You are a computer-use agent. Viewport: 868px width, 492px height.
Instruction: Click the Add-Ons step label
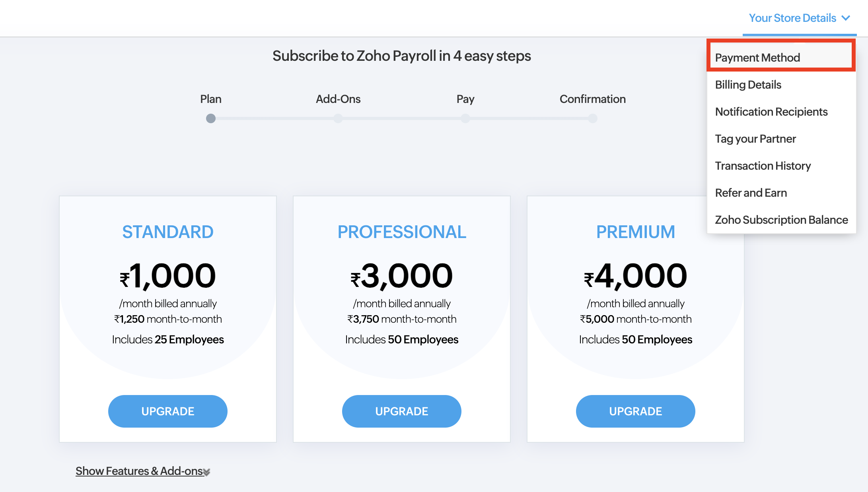coord(338,99)
